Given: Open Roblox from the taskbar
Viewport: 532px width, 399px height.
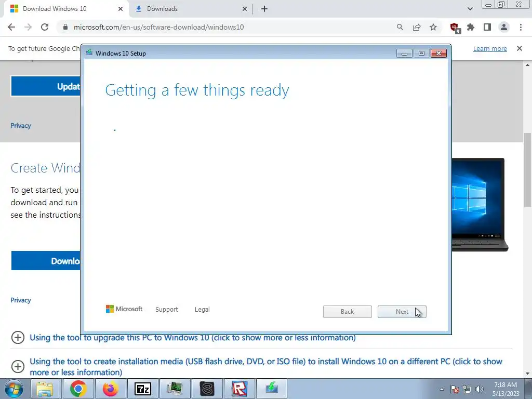Looking at the screenshot, I should click(239, 389).
